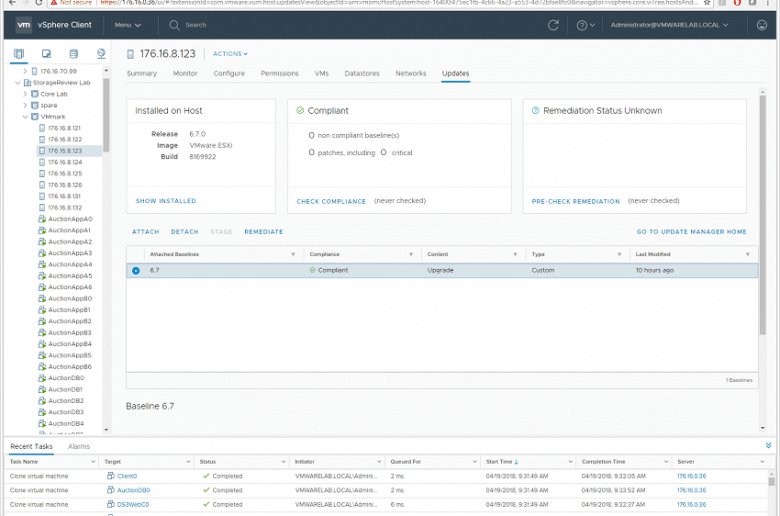Sort by Start Time column header
Viewport: 780px width, 516px height.
click(499, 462)
